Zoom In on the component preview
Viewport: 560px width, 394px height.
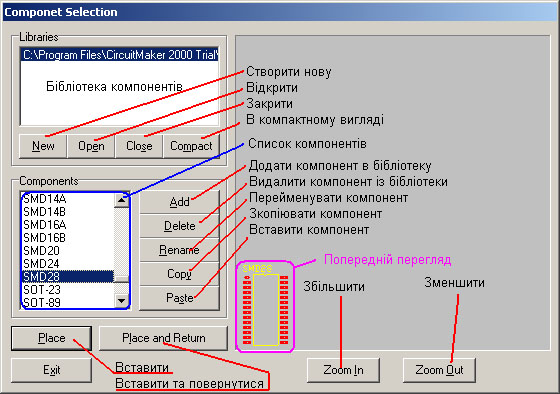point(343,370)
